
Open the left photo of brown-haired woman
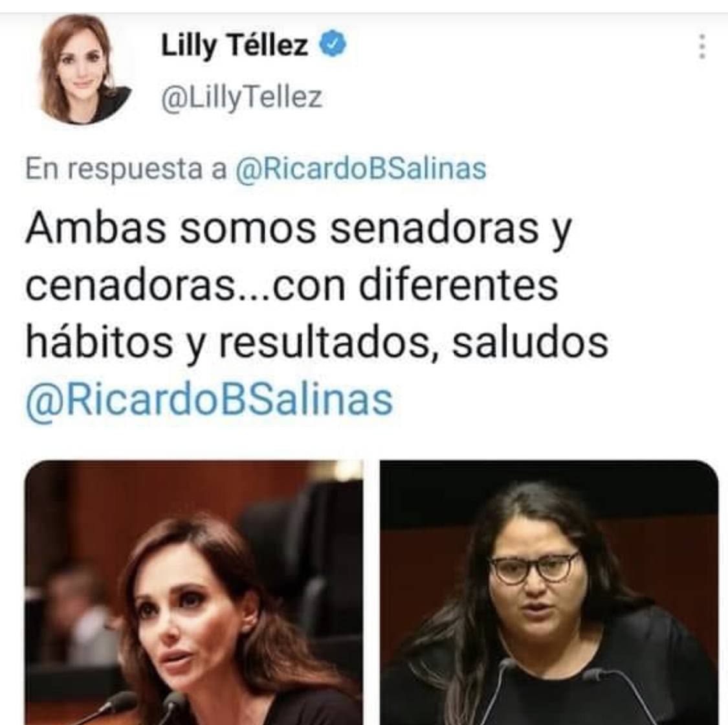tap(194, 592)
